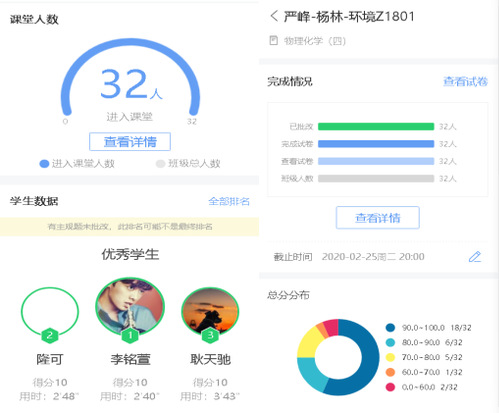Viewport: 499px width, 413px height.
Task: Open the 查看详情 button under the completion bars
Action: tap(378, 218)
